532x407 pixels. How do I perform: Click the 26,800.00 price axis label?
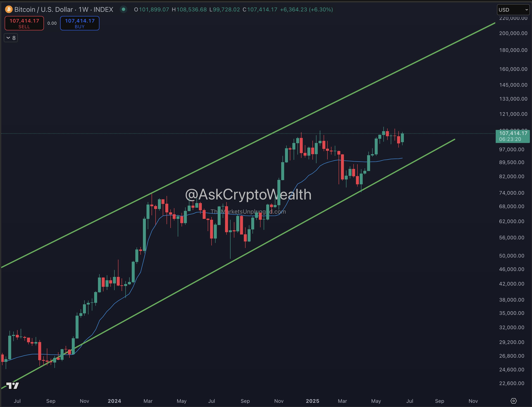512,356
